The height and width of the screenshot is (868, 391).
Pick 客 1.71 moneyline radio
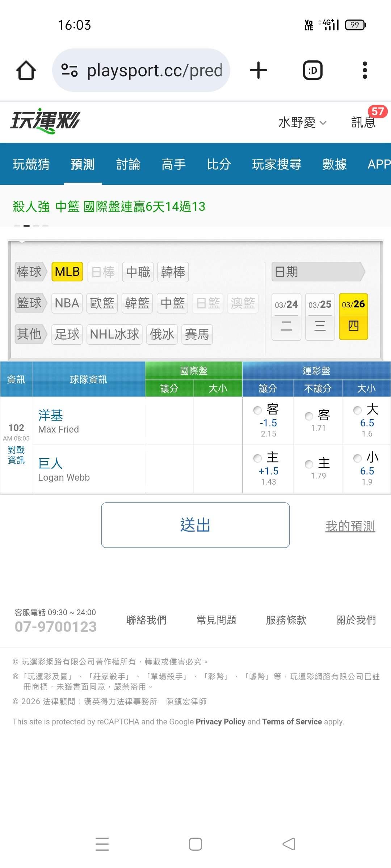(309, 416)
